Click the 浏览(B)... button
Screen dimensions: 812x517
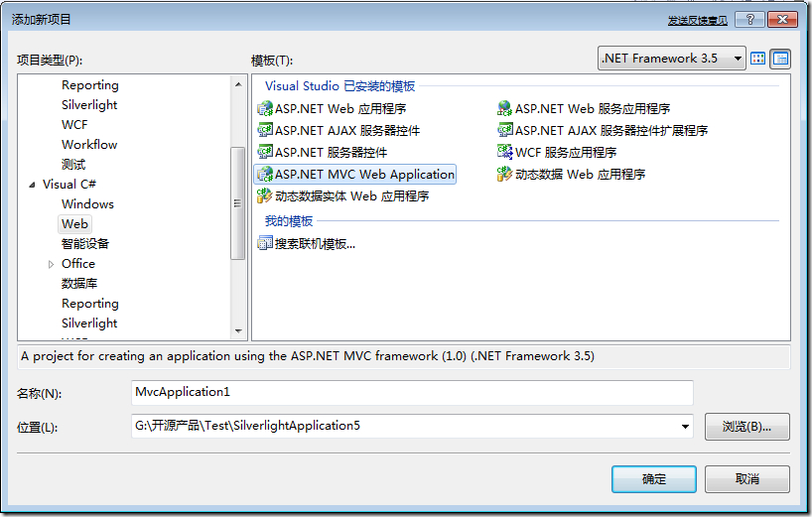[x=746, y=427]
